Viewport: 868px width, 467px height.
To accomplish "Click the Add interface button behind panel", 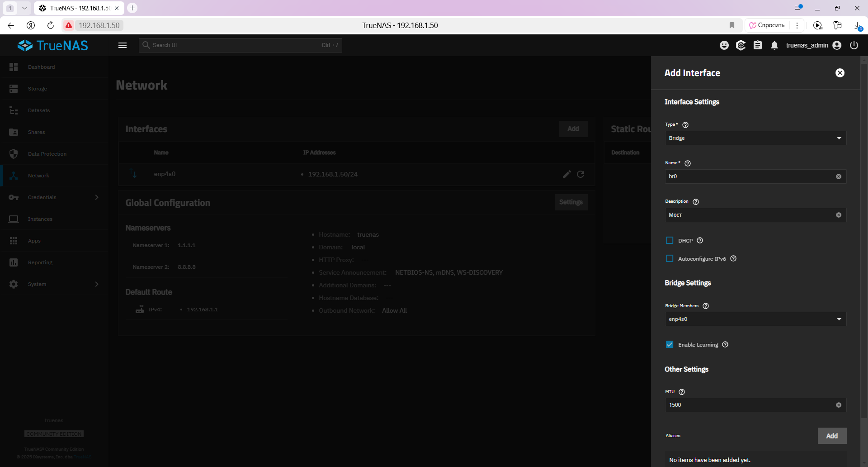I will coord(573,129).
